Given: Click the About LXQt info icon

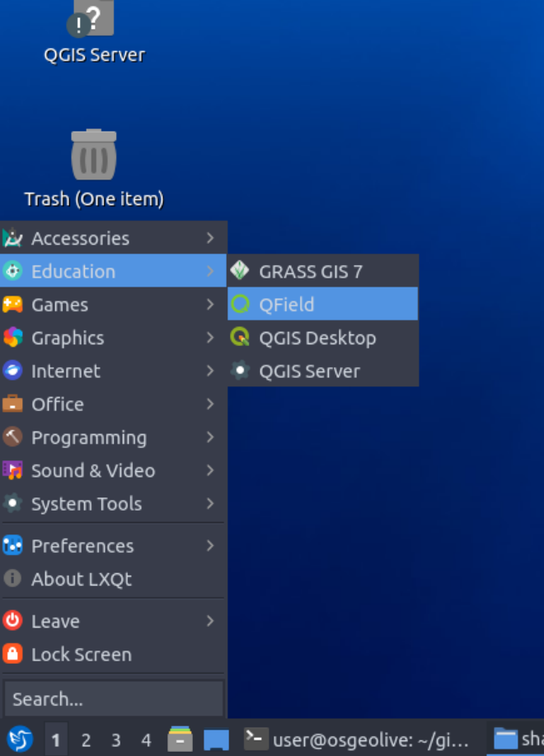Looking at the screenshot, I should tap(12, 579).
